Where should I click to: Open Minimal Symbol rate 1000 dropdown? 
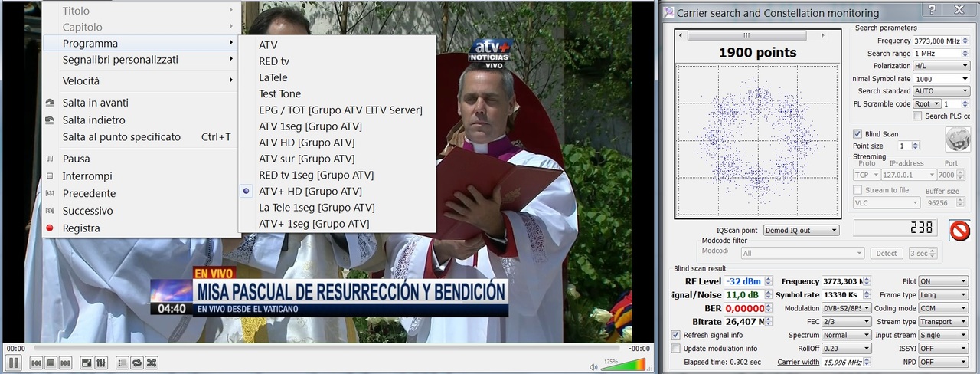coord(942,79)
